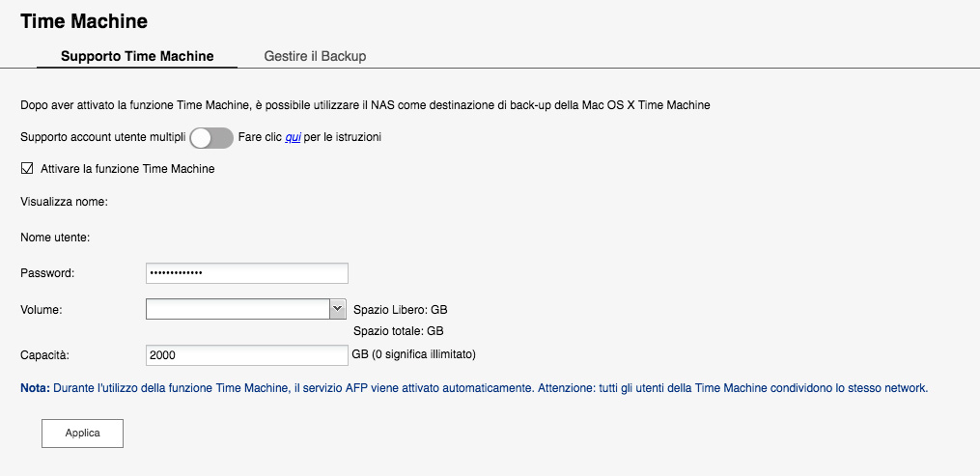
Task: Click the "Volume:" field label
Action: point(42,310)
